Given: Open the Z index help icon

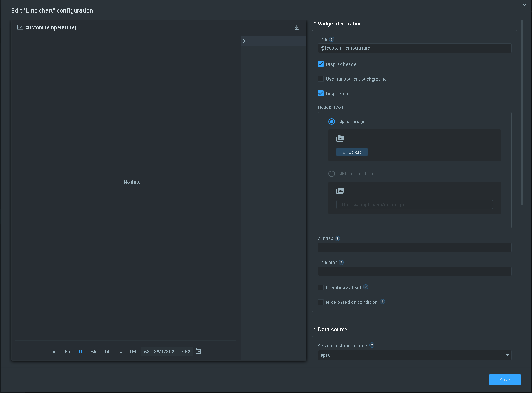Looking at the screenshot, I should coord(337,238).
